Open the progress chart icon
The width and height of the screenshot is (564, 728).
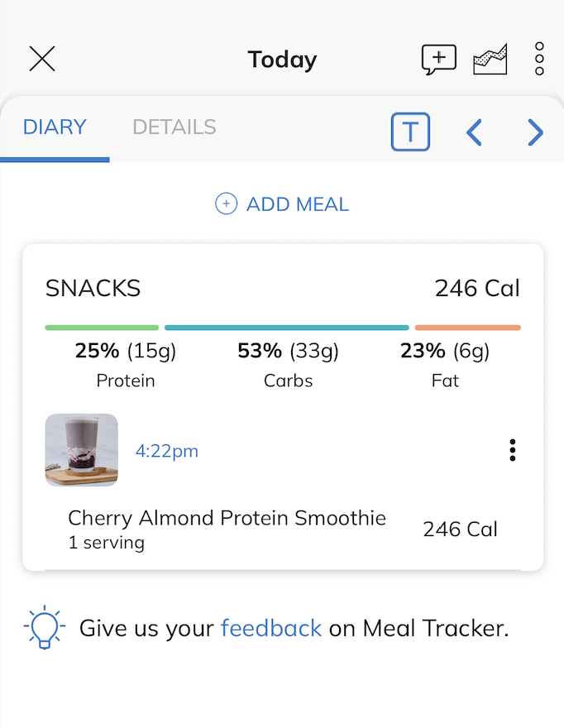[x=490, y=60]
